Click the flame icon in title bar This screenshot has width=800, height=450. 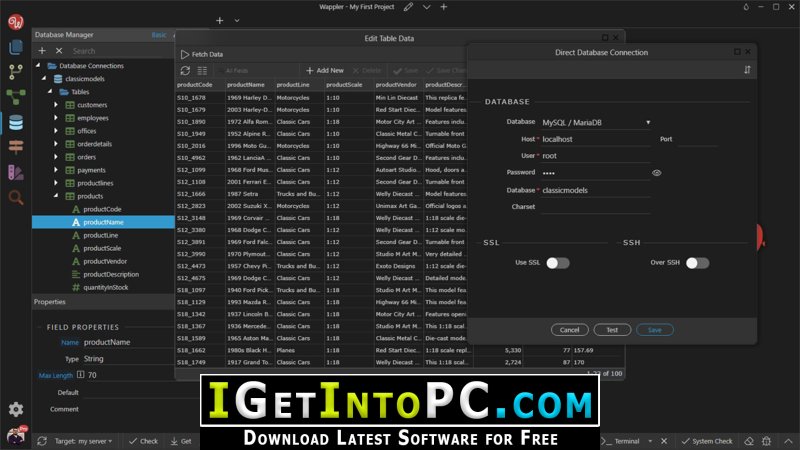click(x=746, y=7)
